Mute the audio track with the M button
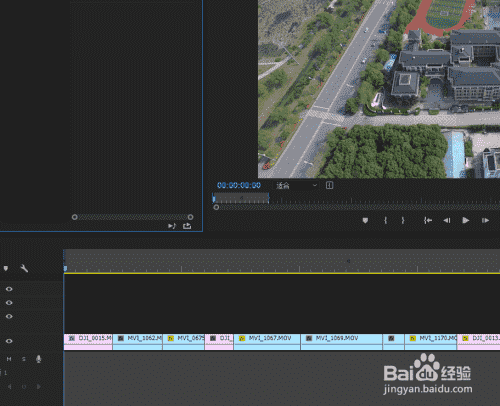This screenshot has width=500, height=406. point(9,359)
